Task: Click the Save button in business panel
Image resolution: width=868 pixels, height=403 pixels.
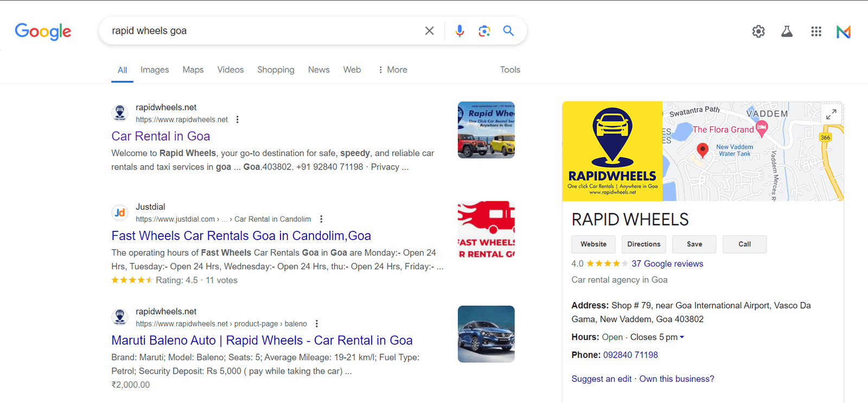Action: (x=694, y=244)
